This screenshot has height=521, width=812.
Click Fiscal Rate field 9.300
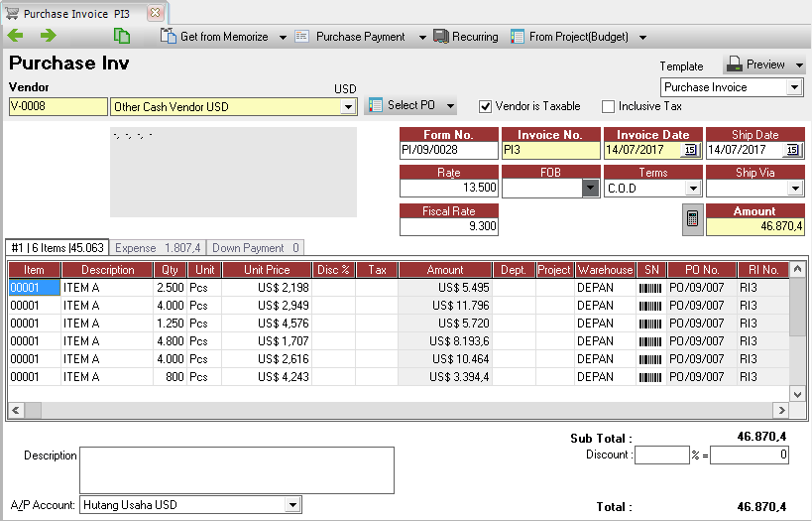tap(448, 226)
